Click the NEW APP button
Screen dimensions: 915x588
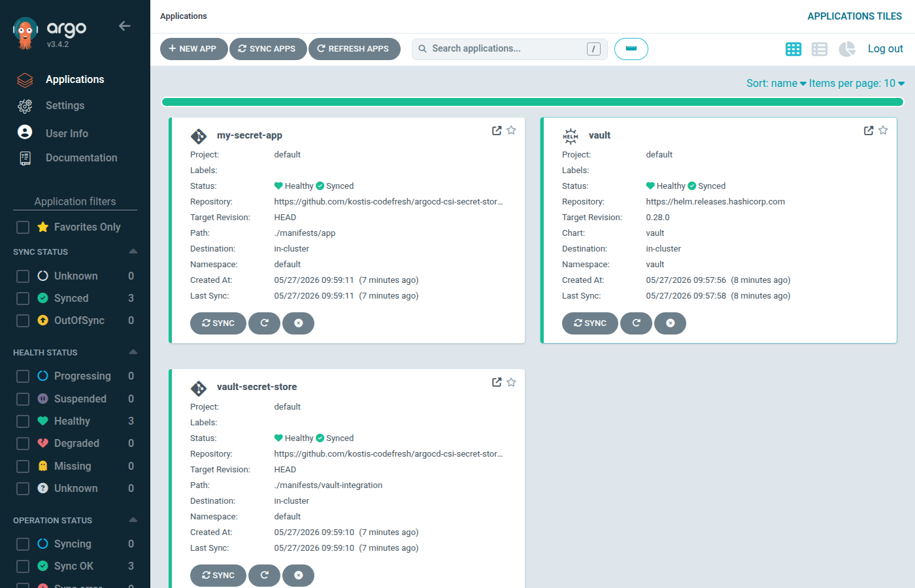[x=193, y=49]
